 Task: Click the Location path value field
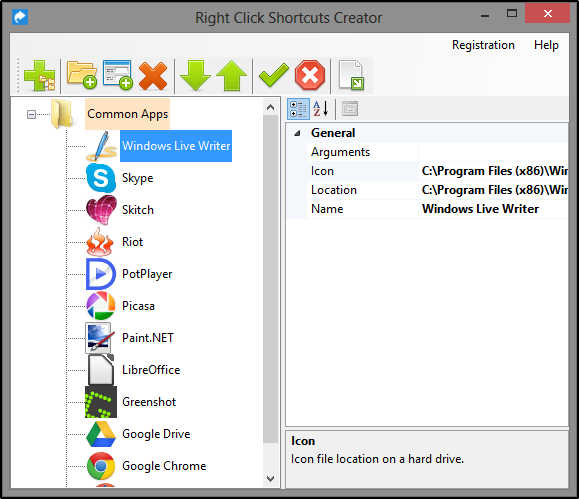click(x=493, y=190)
